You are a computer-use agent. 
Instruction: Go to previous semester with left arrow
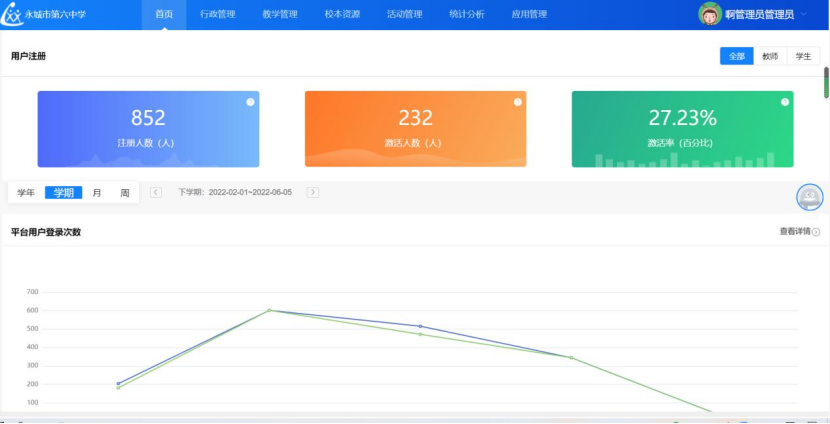156,192
